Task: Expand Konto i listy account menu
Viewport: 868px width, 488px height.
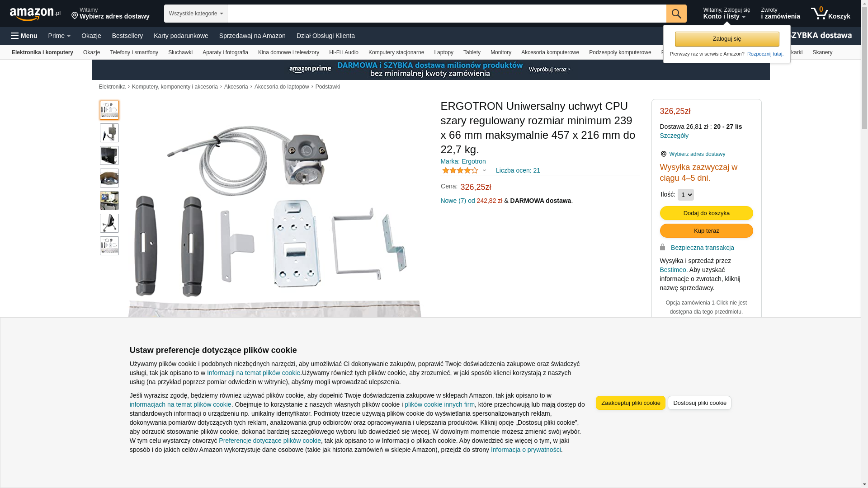Action: [726, 14]
